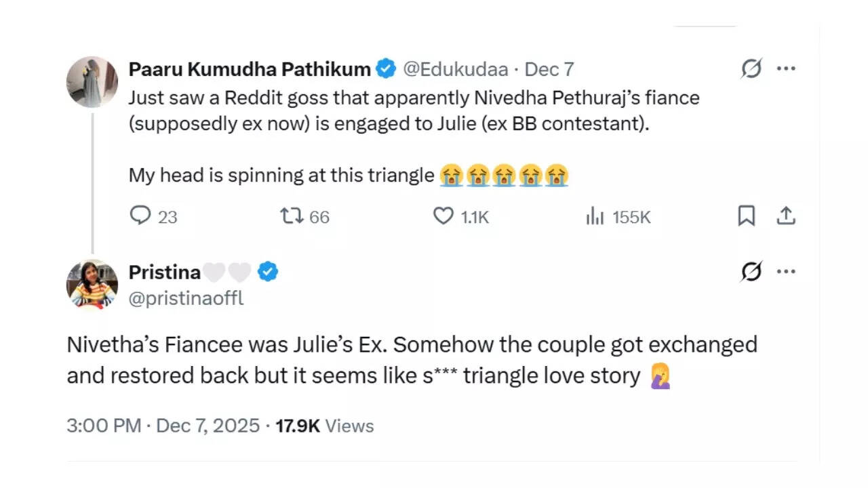Bookmark the Reddit goss tweet
The width and height of the screenshot is (868, 488).
click(746, 216)
